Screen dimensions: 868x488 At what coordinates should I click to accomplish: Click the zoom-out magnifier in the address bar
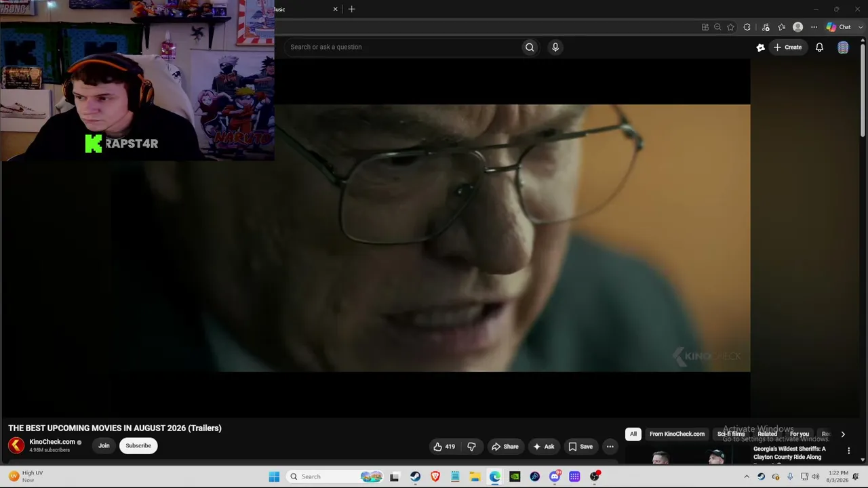717,27
